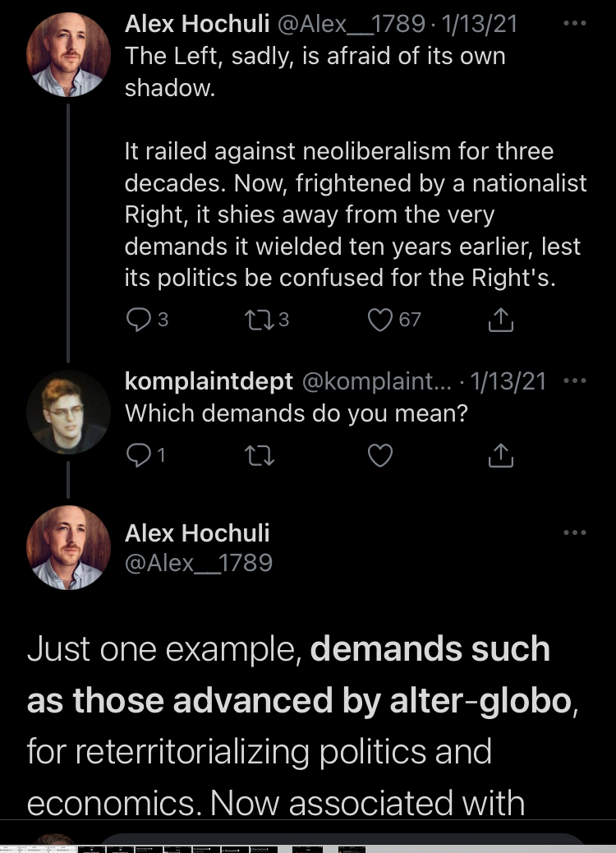616x853 pixels.
Task: Open tweet text 'Which demands do you mean?'
Action: (297, 413)
